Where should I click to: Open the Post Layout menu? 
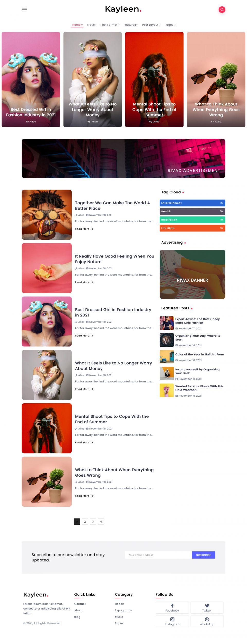(151, 25)
